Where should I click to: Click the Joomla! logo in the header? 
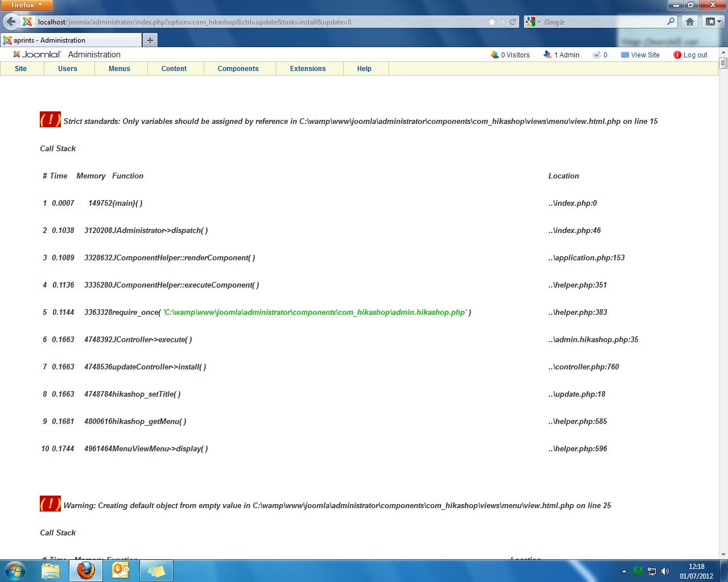pyautogui.click(x=37, y=55)
